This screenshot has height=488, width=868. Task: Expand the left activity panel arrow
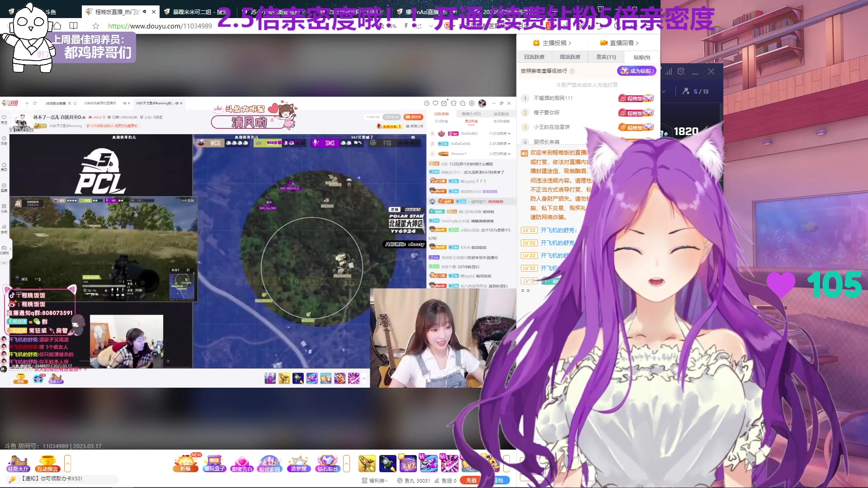(67, 464)
